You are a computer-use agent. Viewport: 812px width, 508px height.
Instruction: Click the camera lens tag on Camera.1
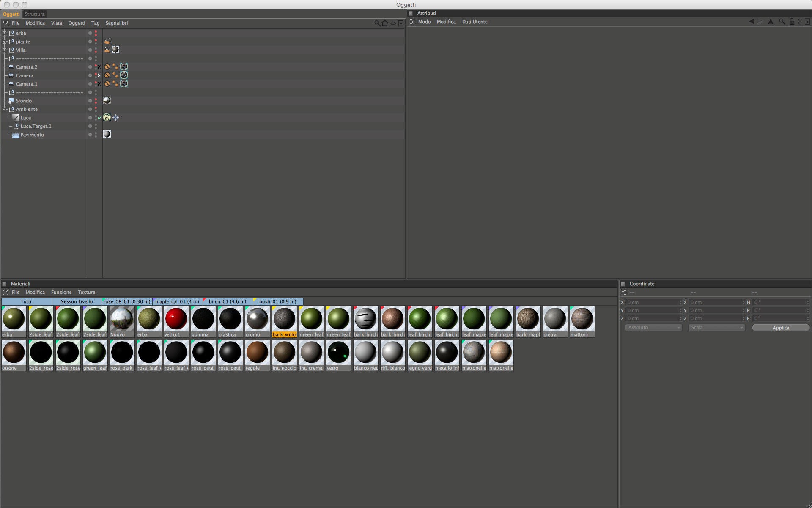pos(124,84)
